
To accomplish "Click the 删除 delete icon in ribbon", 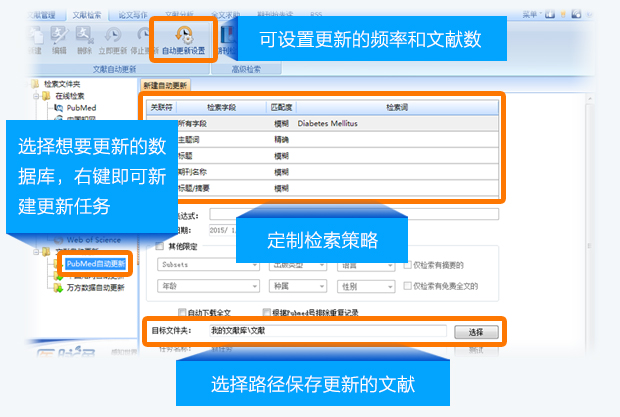I will (84, 35).
